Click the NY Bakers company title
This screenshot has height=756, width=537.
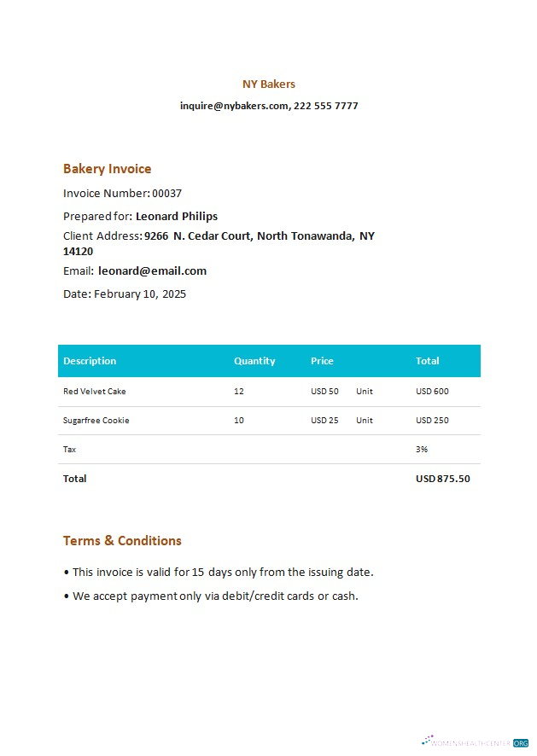coord(269,84)
